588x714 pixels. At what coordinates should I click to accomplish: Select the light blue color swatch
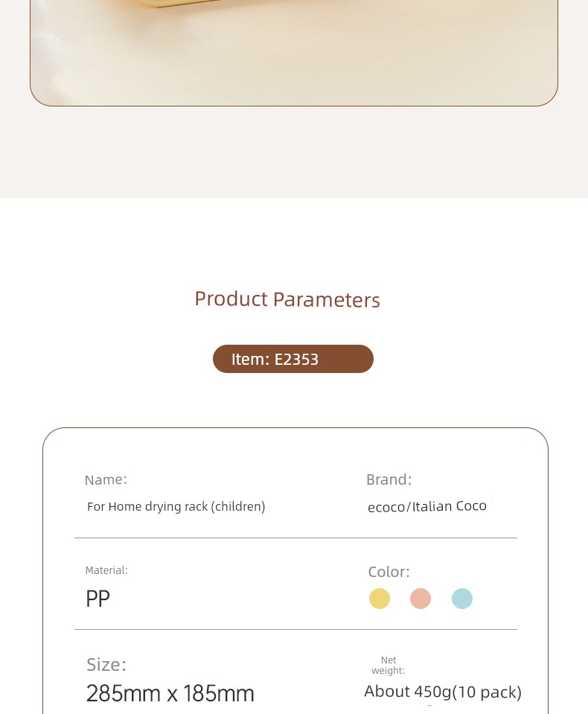tap(462, 599)
